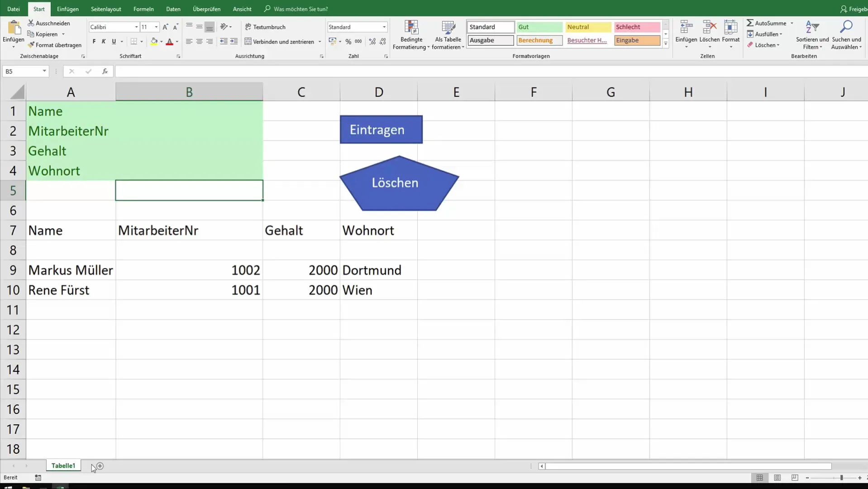The image size is (868, 489).
Task: Switch to the Seitenlayout tab
Action: pyautogui.click(x=106, y=9)
